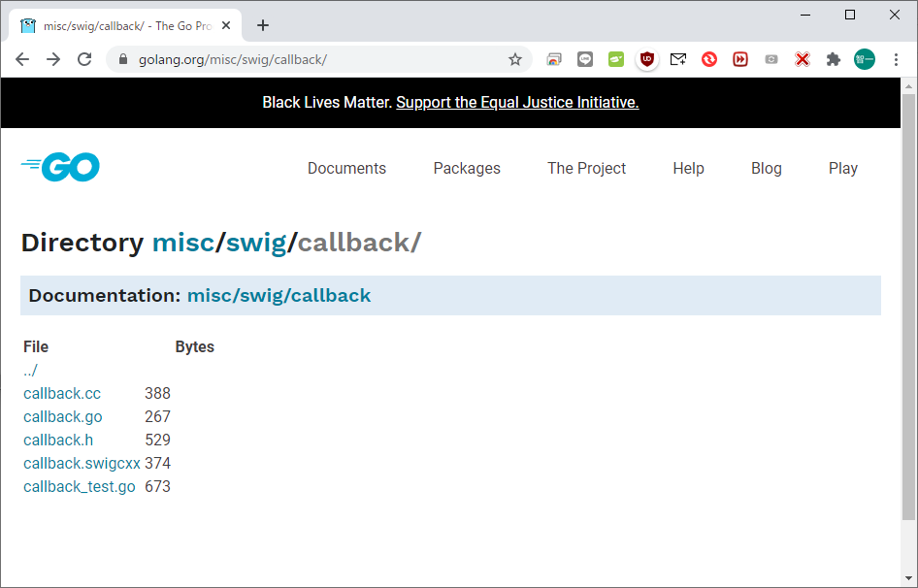Image resolution: width=918 pixels, height=588 pixels.
Task: Open the LINE extension icon
Action: click(x=585, y=59)
